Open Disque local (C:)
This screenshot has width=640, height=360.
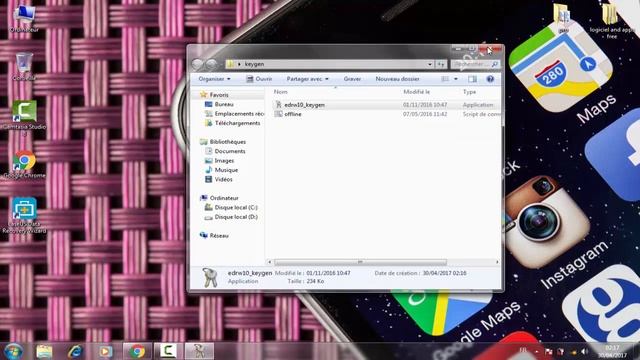coord(236,208)
